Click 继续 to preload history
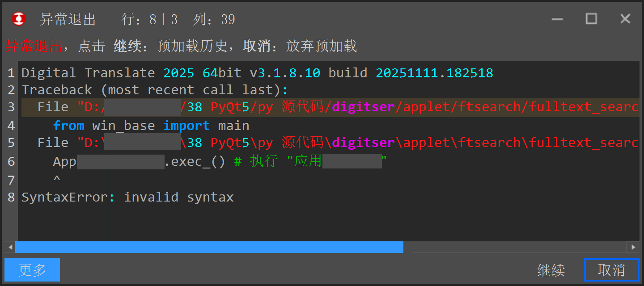The width and height of the screenshot is (644, 286). pyautogui.click(x=551, y=270)
